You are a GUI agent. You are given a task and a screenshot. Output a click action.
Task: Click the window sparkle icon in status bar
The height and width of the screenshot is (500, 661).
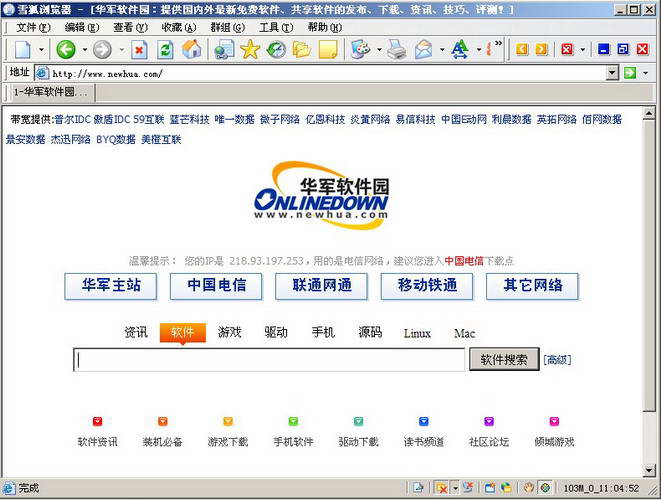click(x=489, y=488)
